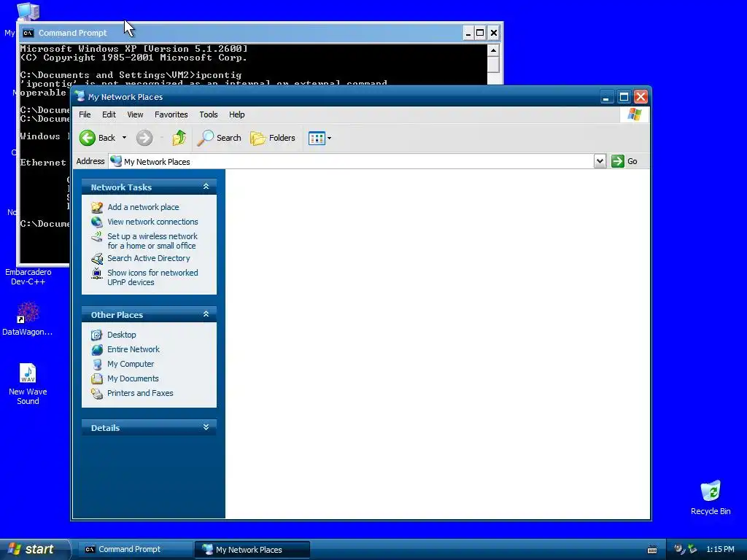The image size is (747, 560).
Task: Open the Edit menu
Action: [x=109, y=114]
